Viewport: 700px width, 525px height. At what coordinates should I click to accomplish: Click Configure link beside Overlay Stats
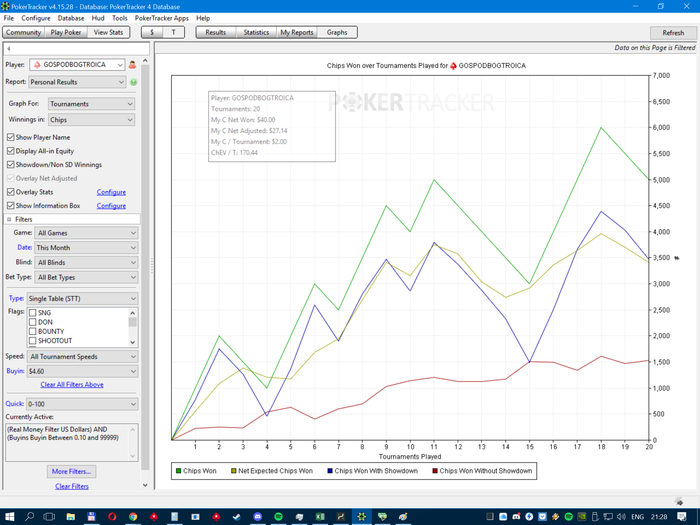point(111,192)
